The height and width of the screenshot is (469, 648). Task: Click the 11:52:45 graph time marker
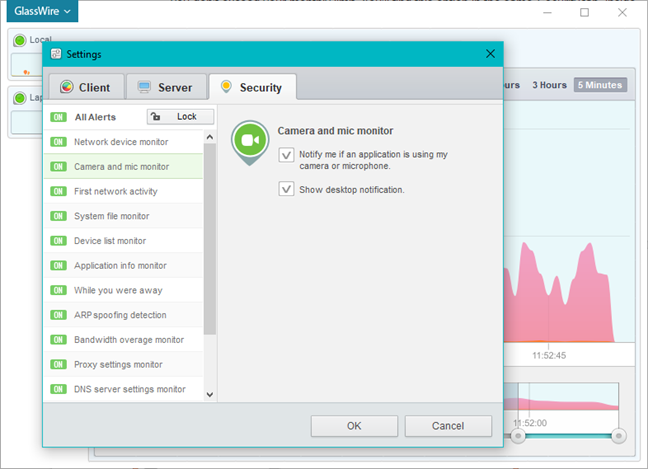[x=549, y=355]
